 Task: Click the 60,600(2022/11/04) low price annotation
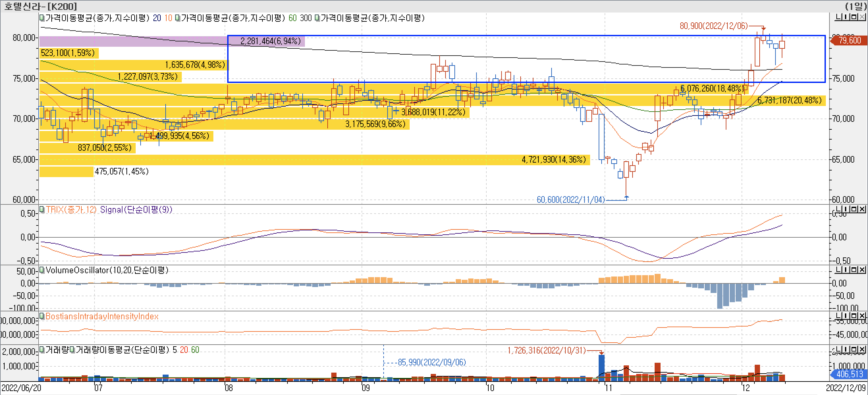pyautogui.click(x=570, y=200)
